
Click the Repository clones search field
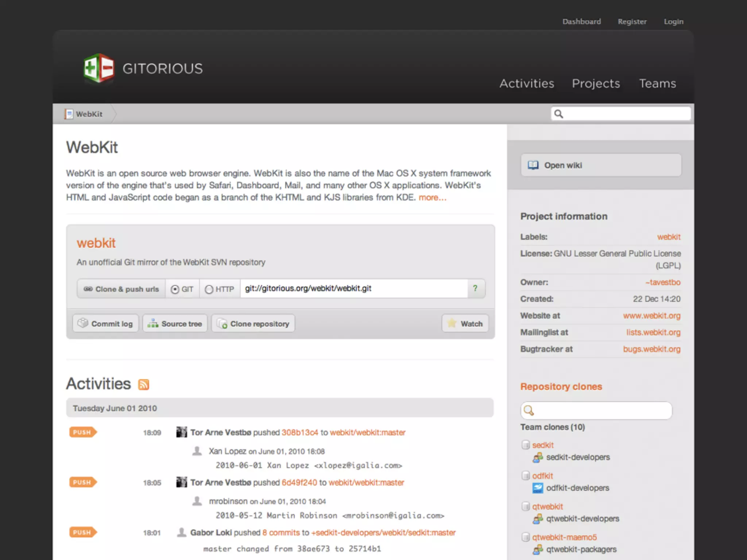pyautogui.click(x=602, y=411)
